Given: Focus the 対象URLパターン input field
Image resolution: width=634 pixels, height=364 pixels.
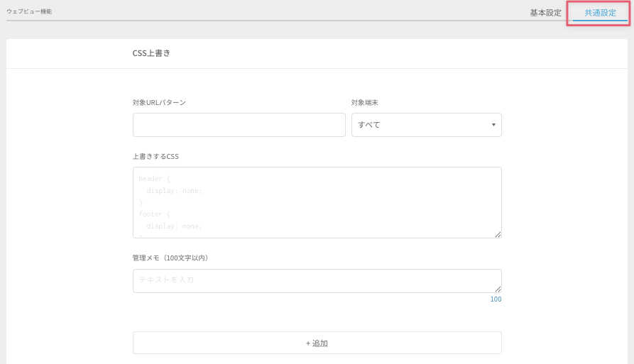Looking at the screenshot, I should (239, 125).
